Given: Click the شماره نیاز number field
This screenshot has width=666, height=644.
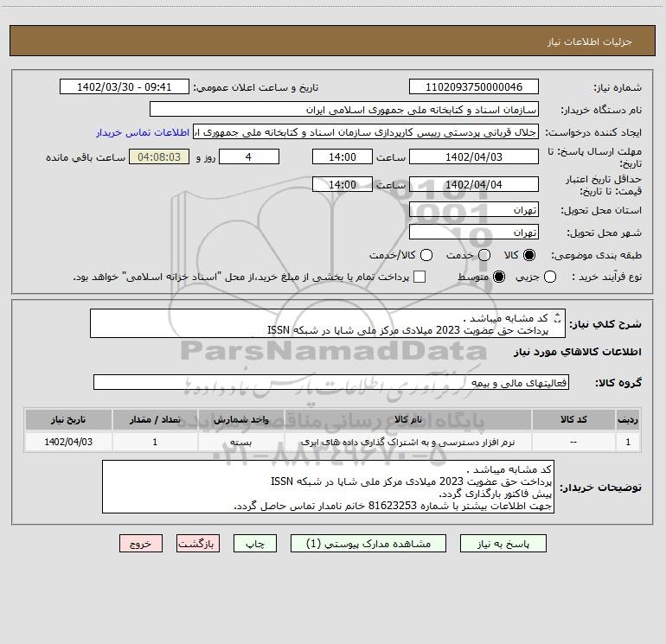Looking at the screenshot, I should click(x=474, y=87).
